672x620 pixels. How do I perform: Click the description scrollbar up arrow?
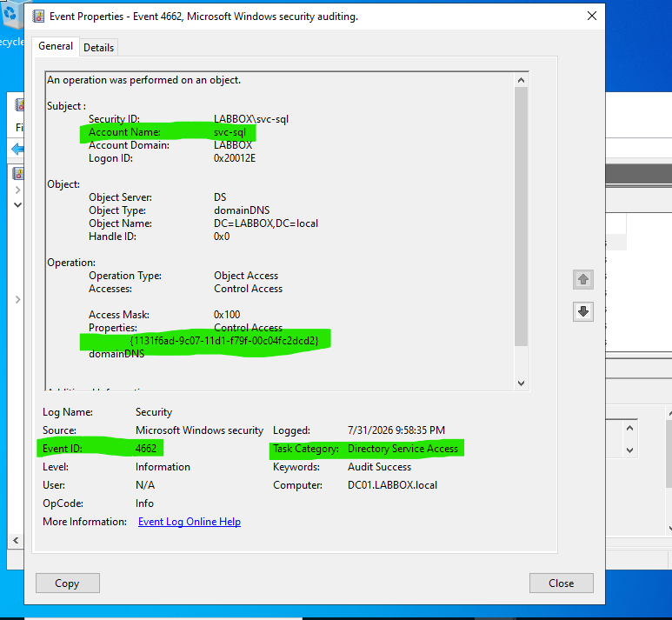coord(521,80)
